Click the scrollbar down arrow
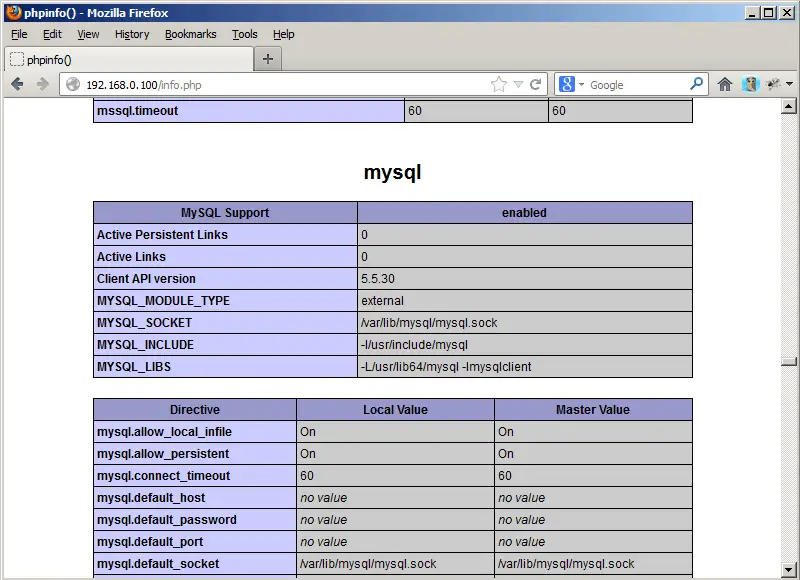This screenshot has width=800, height=580. (788, 569)
